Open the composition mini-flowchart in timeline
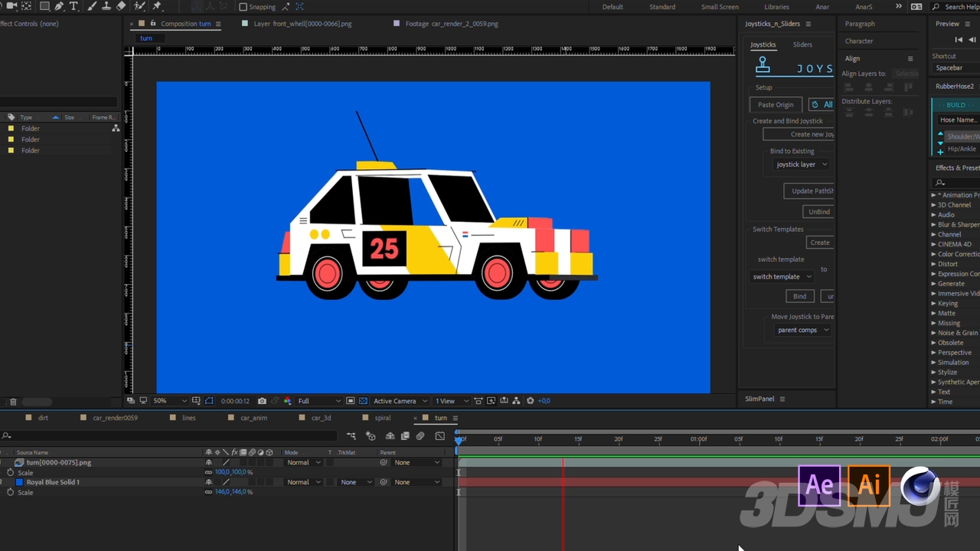Image resolution: width=980 pixels, height=551 pixels. click(x=351, y=436)
